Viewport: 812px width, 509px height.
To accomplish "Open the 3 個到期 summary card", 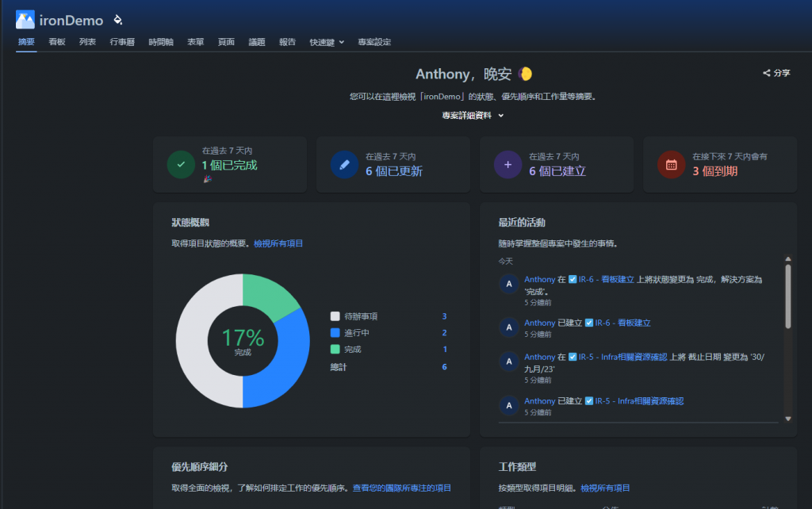I will (720, 165).
